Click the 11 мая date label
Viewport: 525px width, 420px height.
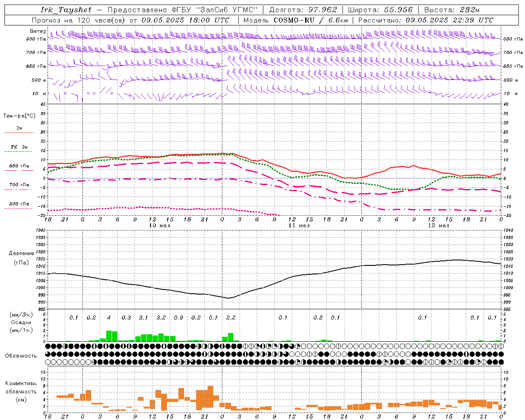(x=299, y=226)
